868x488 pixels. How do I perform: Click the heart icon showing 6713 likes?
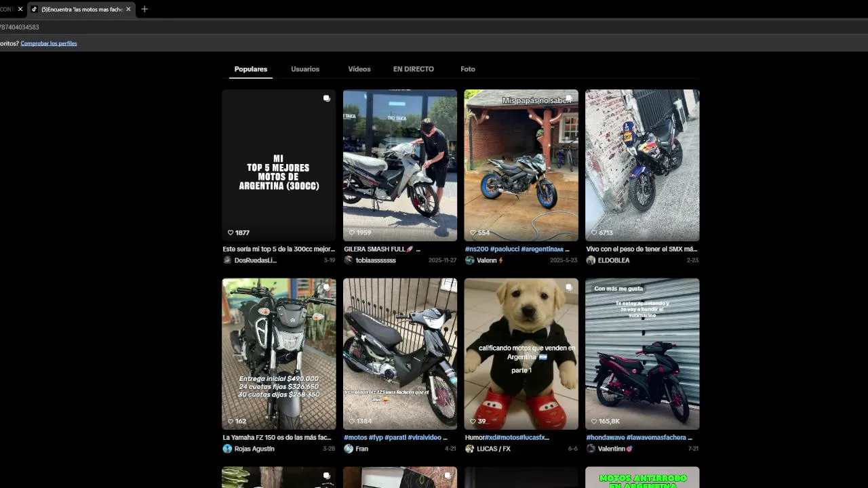595,232
